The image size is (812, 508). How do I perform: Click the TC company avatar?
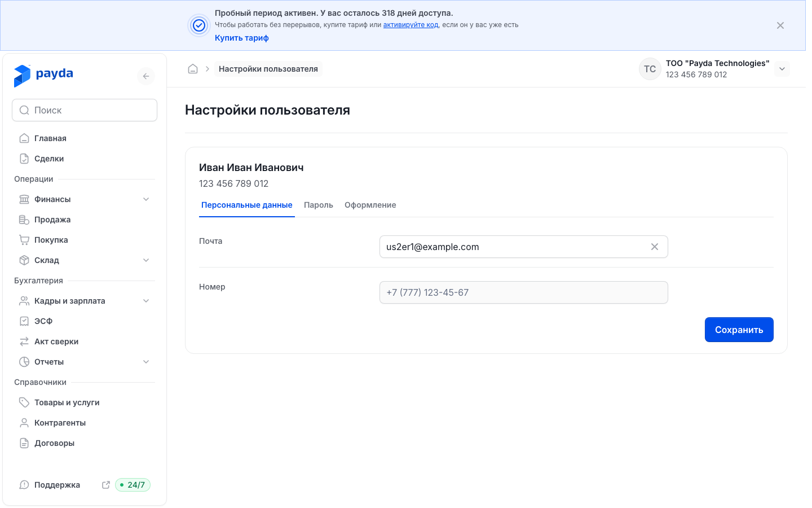click(650, 69)
